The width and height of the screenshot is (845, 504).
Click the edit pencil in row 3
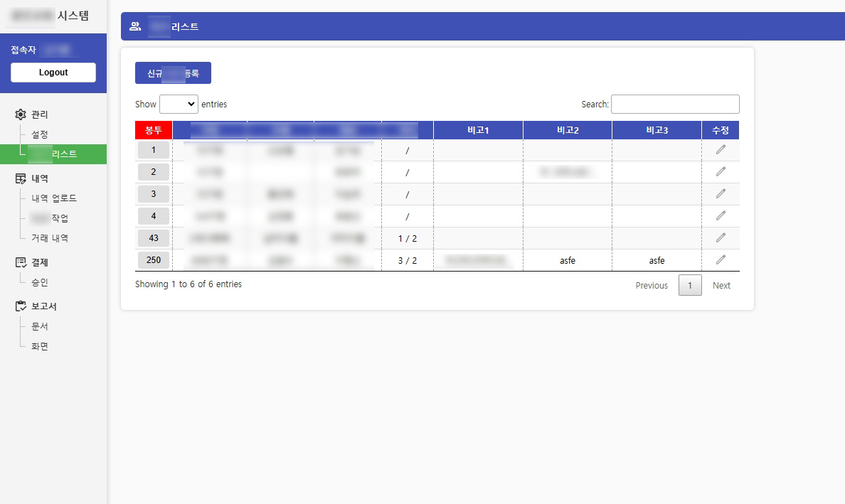click(721, 194)
